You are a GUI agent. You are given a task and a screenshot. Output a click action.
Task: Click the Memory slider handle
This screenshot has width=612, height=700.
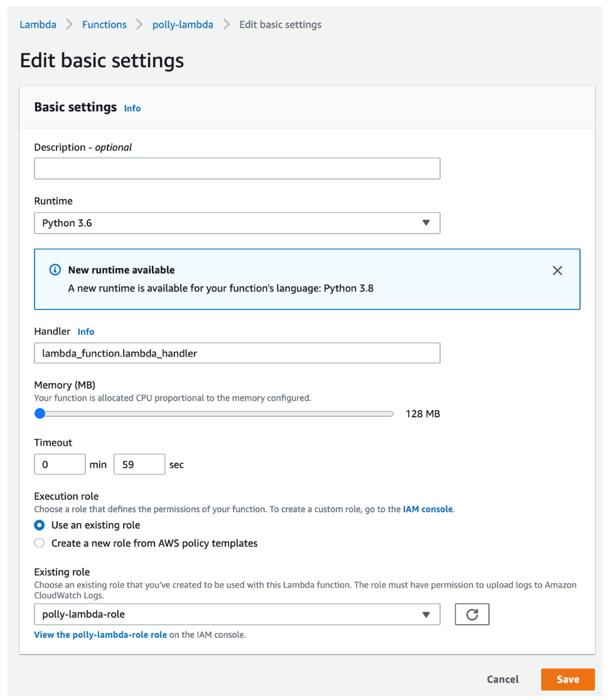click(40, 414)
